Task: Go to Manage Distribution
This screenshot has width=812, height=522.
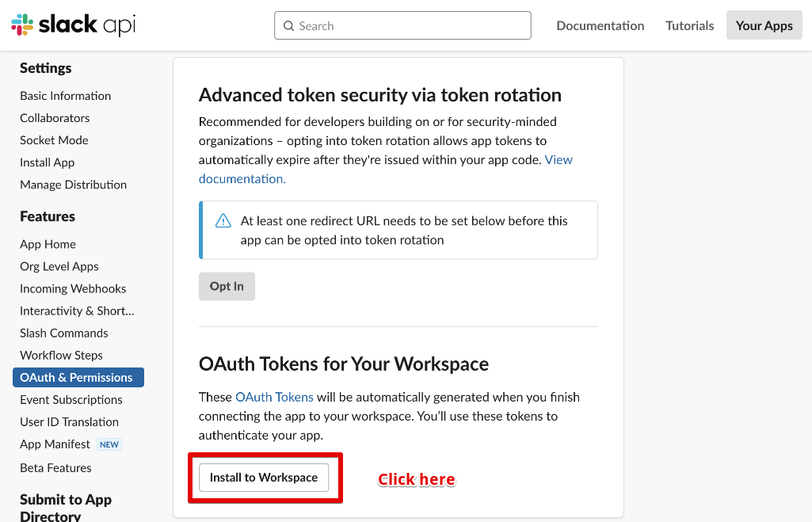Action: tap(73, 185)
